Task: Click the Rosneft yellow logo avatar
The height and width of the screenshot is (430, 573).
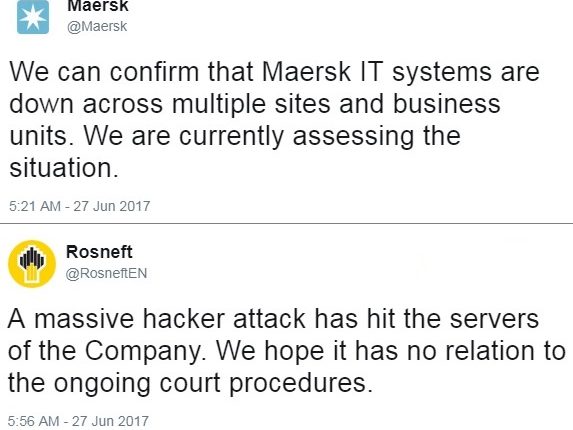Action: 32,264
